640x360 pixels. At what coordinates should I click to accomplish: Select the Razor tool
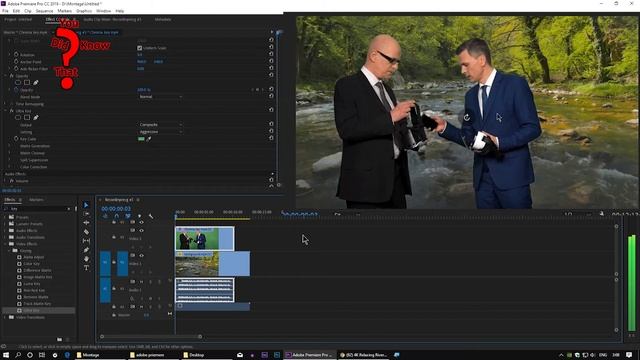(86, 232)
